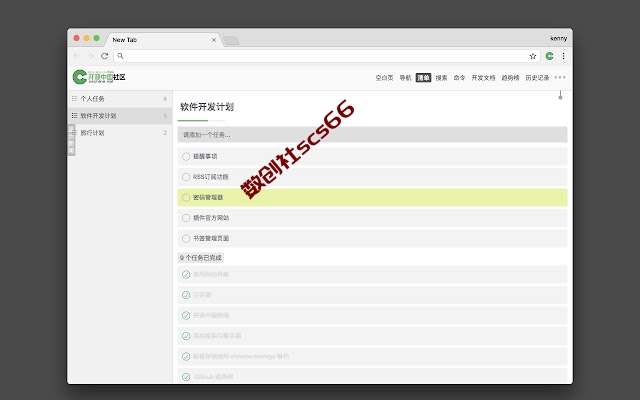The height and width of the screenshot is (400, 640).
Task: Open the 历史记录 nav item
Action: (x=537, y=78)
